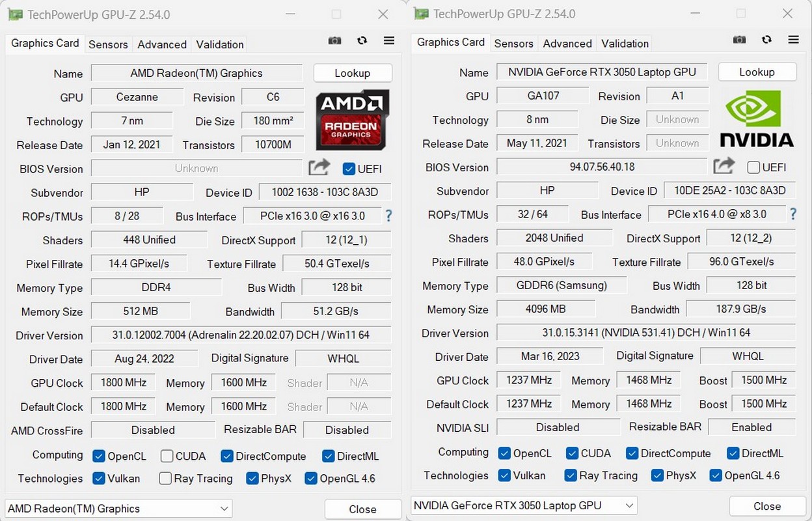Click the GPU field showing GA107
The height and width of the screenshot is (521, 812).
coord(543,95)
